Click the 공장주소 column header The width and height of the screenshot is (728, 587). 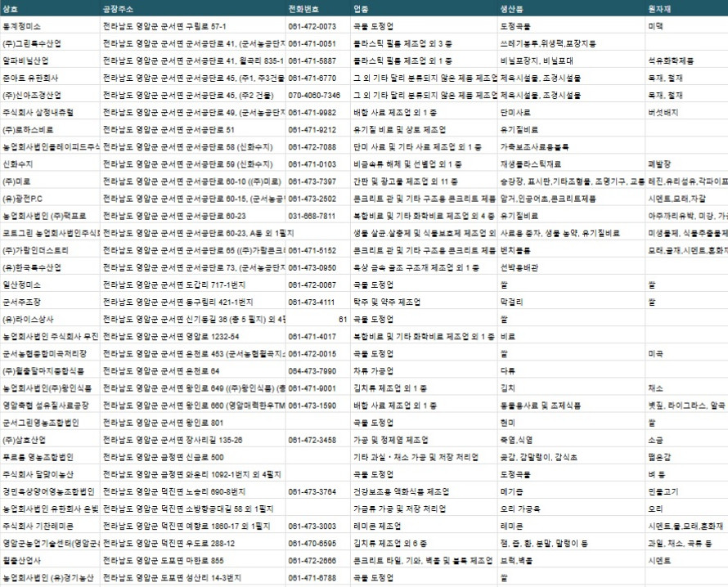[x=193, y=9]
